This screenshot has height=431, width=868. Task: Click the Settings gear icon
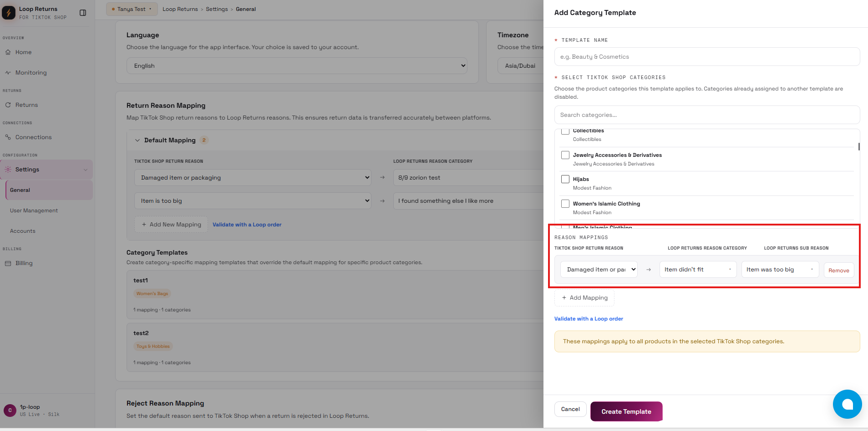coord(8,170)
